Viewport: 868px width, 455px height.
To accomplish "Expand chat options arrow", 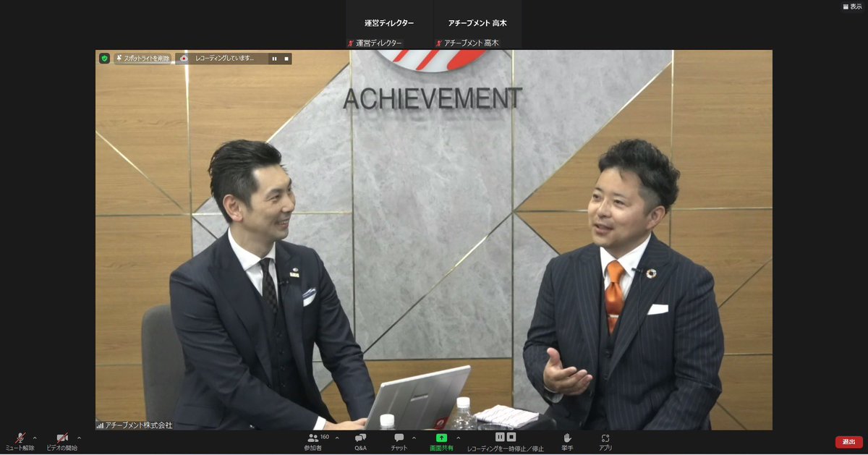I will click(x=414, y=438).
